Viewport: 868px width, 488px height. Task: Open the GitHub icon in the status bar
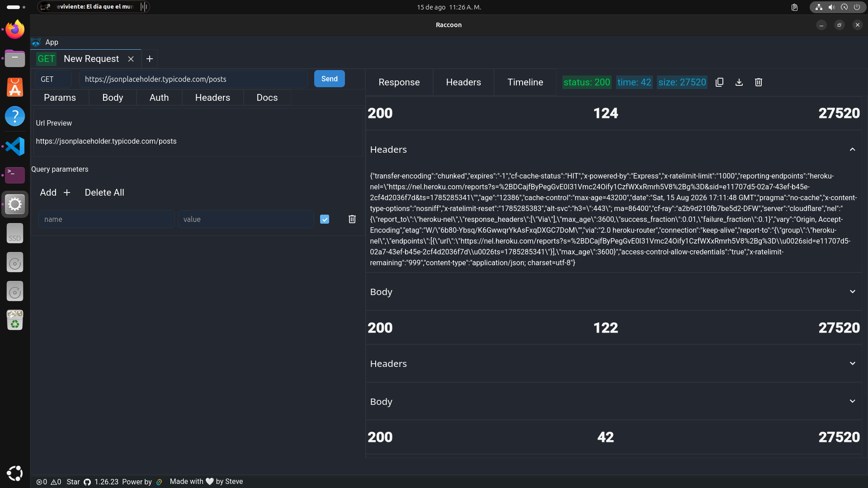(x=87, y=482)
